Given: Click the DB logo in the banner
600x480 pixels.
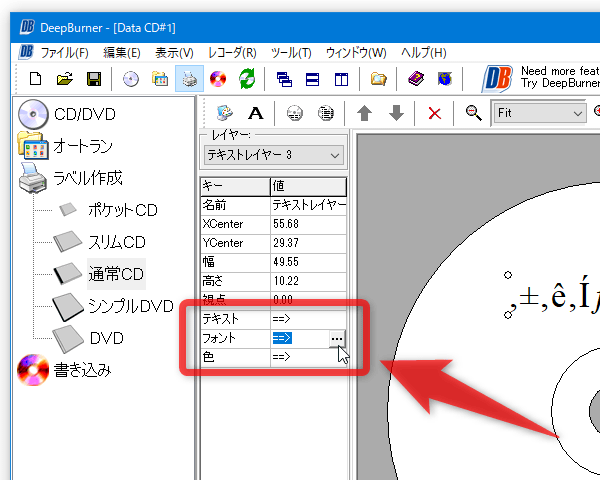Looking at the screenshot, I should 497,79.
